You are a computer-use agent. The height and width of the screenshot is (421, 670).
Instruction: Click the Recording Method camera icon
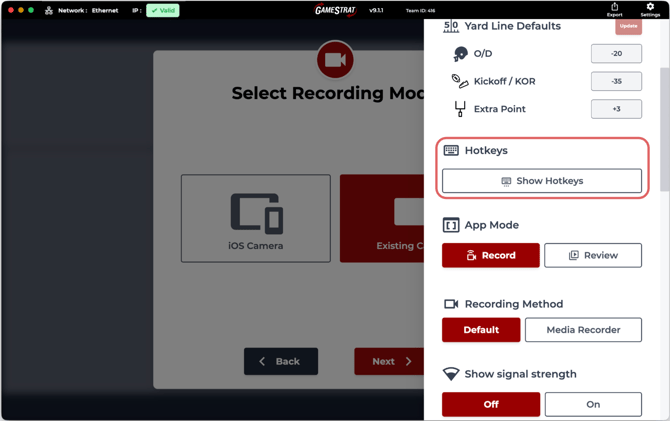click(451, 304)
